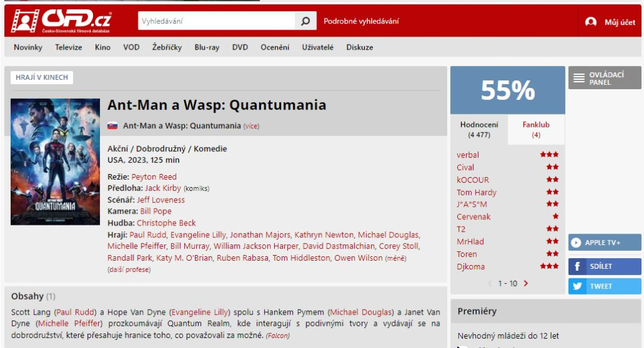This screenshot has height=348, width=644.
Task: Click the Facebook logo on Sdílet
Action: point(577,266)
